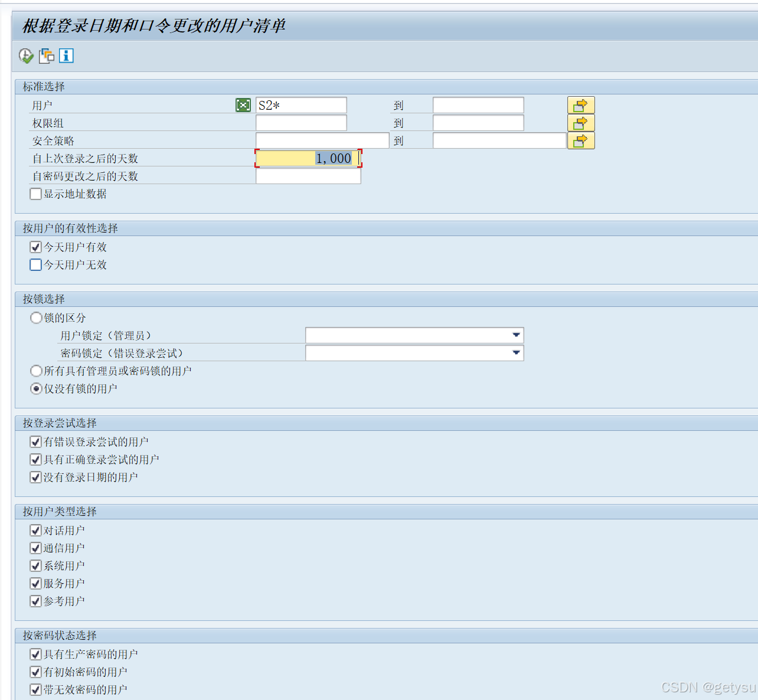Open the 用户锁定（管理员）dropdown
Image resolution: width=758 pixels, height=700 pixels.
click(517, 335)
